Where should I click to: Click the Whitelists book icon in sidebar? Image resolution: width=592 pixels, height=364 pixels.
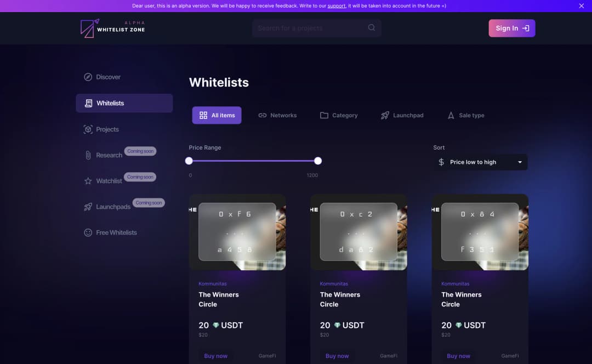coord(88,103)
